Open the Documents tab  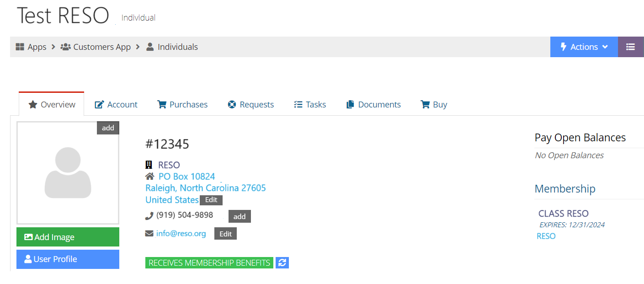click(373, 105)
